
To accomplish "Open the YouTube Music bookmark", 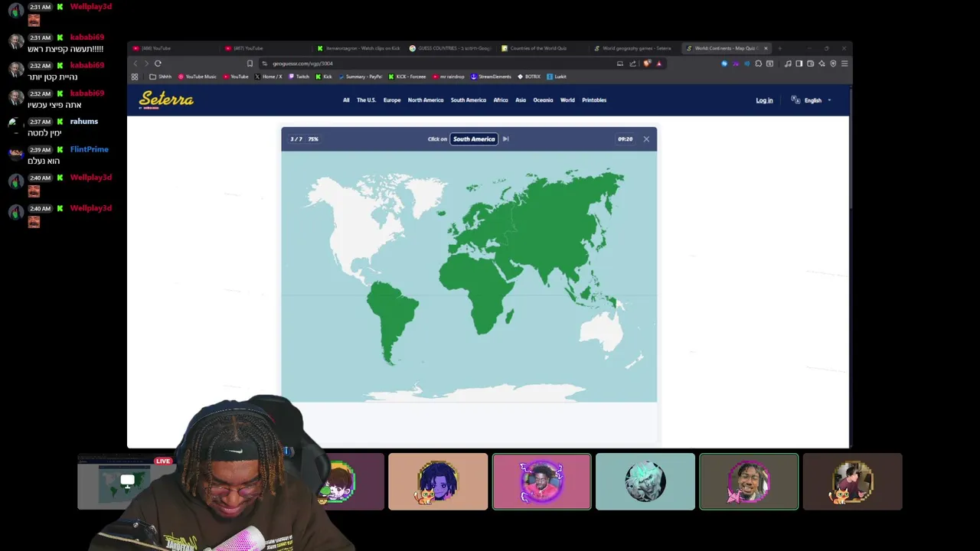I will pyautogui.click(x=197, y=77).
